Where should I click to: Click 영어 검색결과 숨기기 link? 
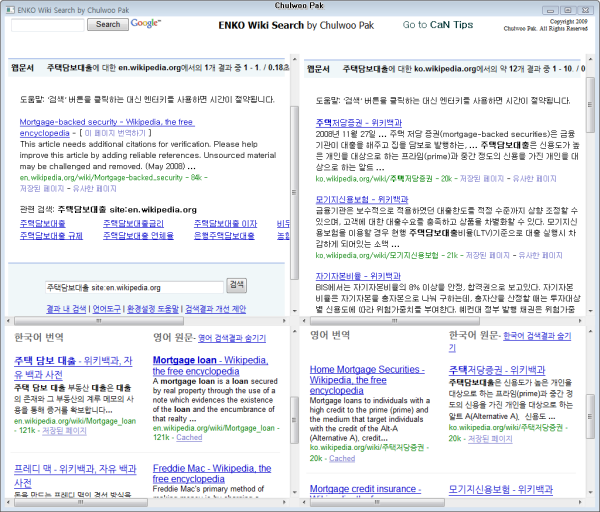[232, 338]
